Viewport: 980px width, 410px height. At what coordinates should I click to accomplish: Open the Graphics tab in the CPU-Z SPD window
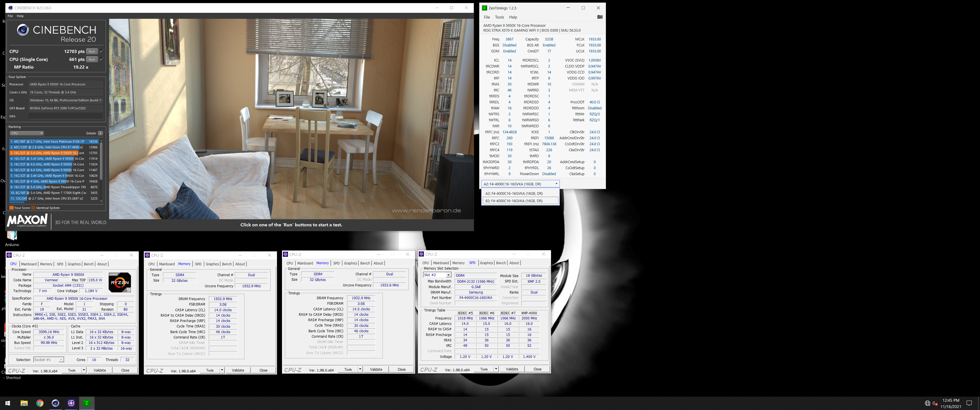[486, 263]
